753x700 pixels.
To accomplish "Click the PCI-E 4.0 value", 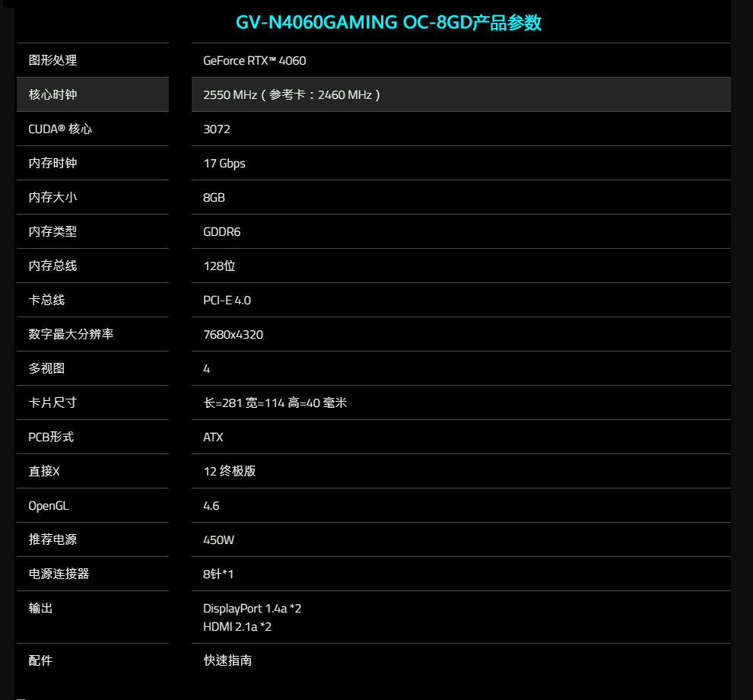I will [x=227, y=301].
